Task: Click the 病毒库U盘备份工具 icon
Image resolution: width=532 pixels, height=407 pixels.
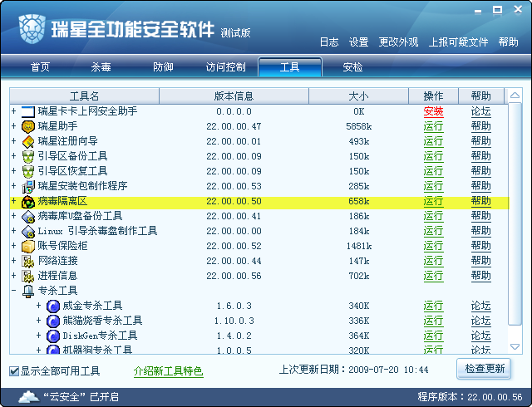Action: click(x=27, y=217)
